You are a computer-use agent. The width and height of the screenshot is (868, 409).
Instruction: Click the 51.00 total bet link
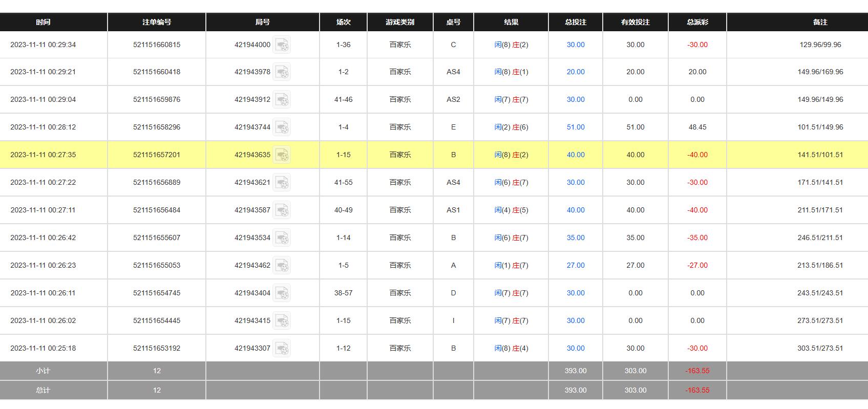point(576,127)
